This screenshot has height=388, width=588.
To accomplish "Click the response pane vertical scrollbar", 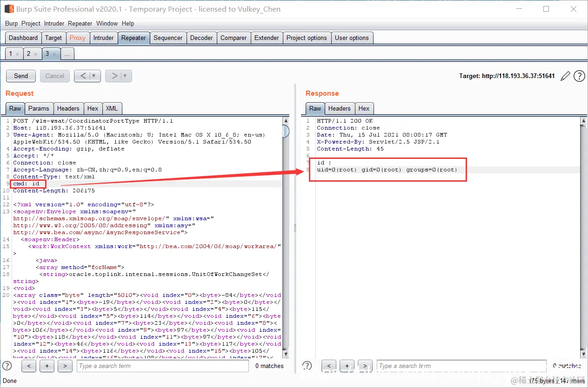I will pos(583,237).
